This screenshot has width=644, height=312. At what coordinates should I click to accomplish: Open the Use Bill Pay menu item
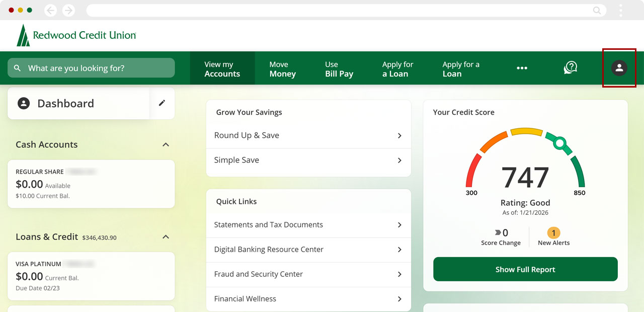pyautogui.click(x=339, y=68)
